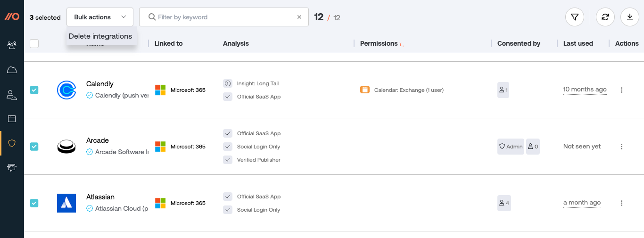Clear the keyword filter with X icon
Screen dimensions: 644x238
pos(299,17)
